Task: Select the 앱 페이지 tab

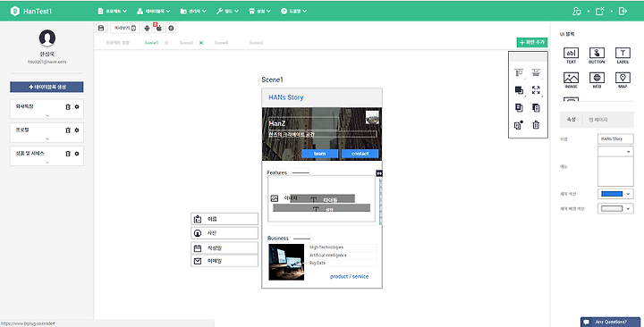Action: [x=598, y=120]
